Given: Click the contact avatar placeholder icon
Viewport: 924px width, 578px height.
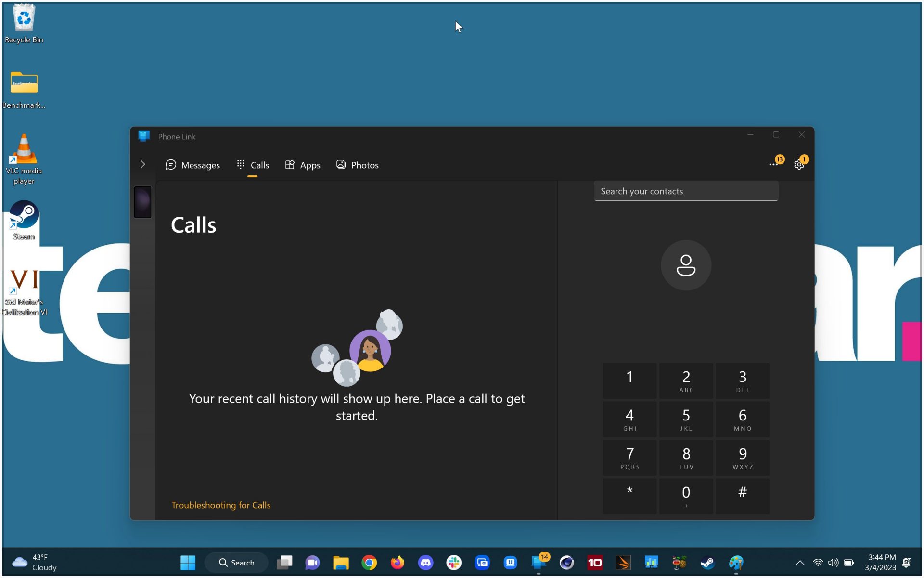Looking at the screenshot, I should 685,265.
